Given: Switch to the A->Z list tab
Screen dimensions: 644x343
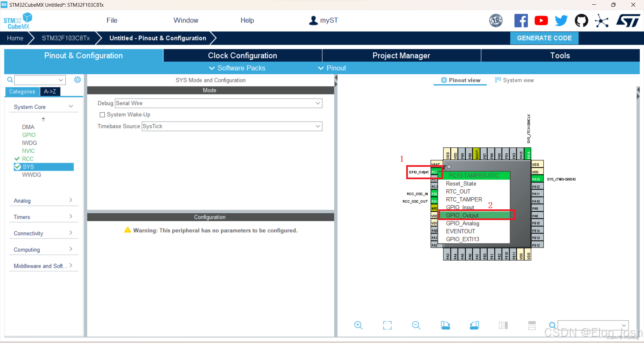Looking at the screenshot, I should 50,91.
